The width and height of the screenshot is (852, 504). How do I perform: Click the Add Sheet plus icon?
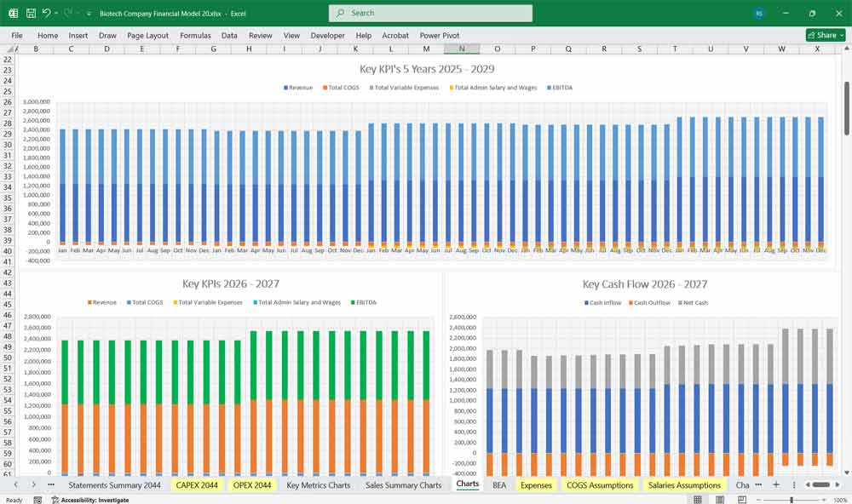tap(777, 484)
